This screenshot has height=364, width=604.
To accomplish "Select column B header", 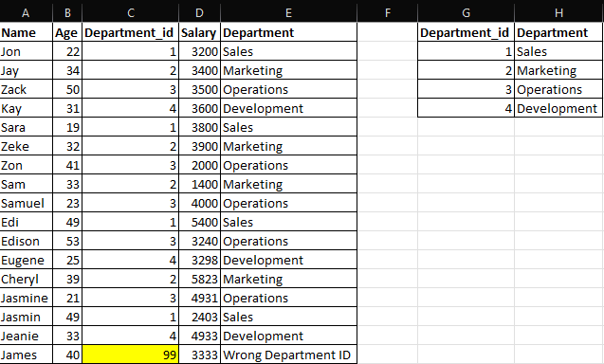I will click(67, 12).
